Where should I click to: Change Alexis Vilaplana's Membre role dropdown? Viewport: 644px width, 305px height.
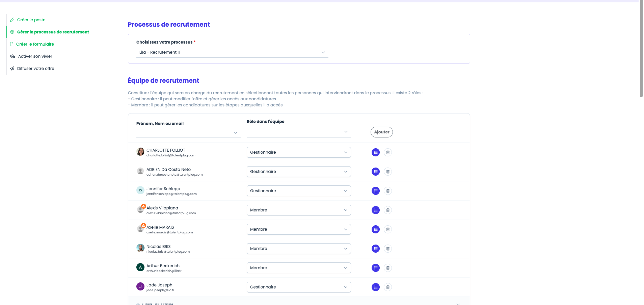point(299,210)
